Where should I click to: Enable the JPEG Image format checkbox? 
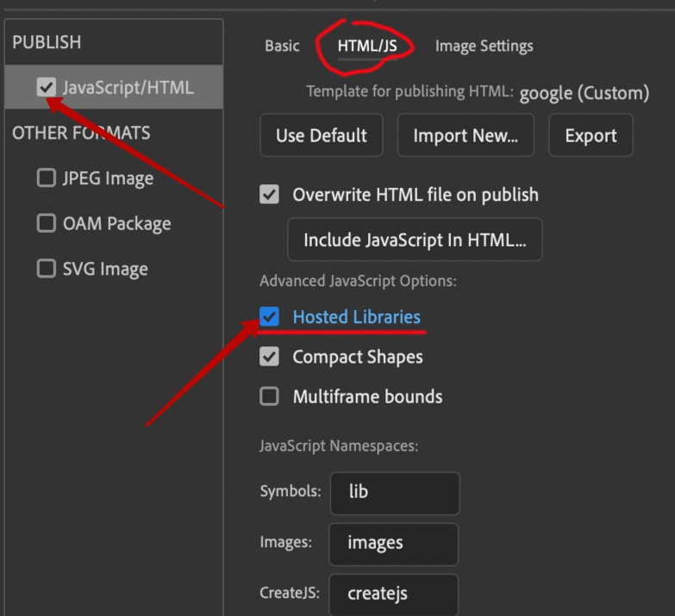[x=46, y=177]
